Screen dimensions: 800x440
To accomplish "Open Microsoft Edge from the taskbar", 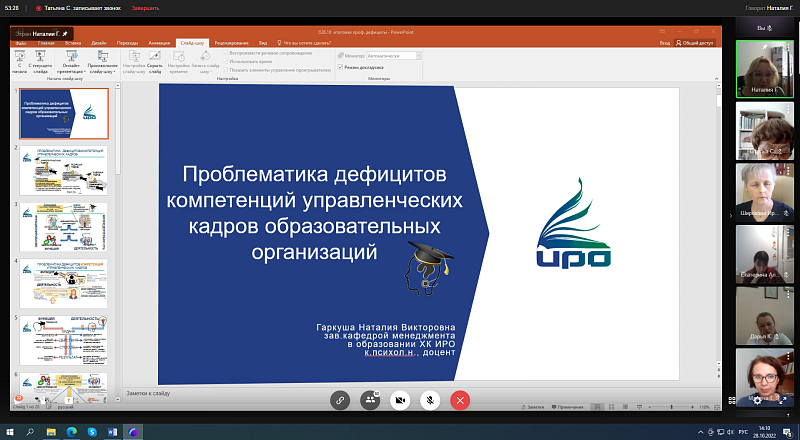I will tap(72, 432).
